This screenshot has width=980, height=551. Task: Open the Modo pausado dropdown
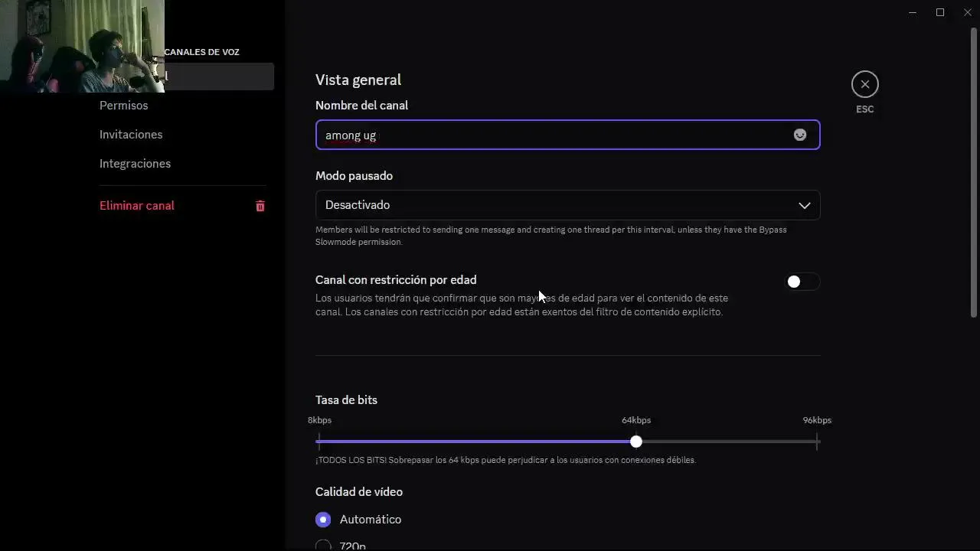click(x=567, y=205)
